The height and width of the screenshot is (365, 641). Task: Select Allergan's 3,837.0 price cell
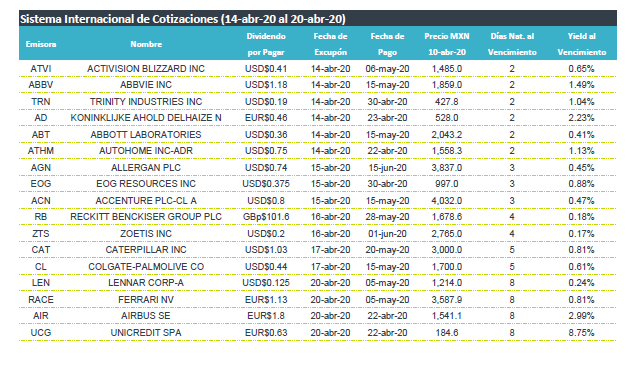click(x=447, y=168)
